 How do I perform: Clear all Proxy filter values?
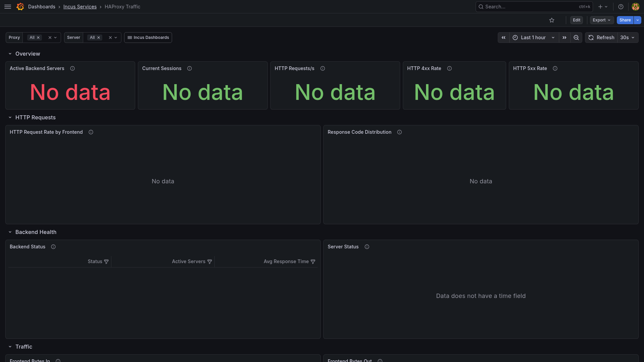50,38
